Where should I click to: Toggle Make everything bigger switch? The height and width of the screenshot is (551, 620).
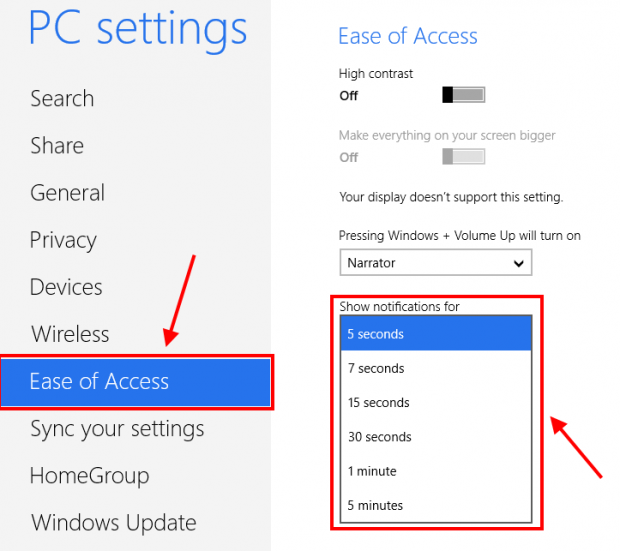coord(463,157)
